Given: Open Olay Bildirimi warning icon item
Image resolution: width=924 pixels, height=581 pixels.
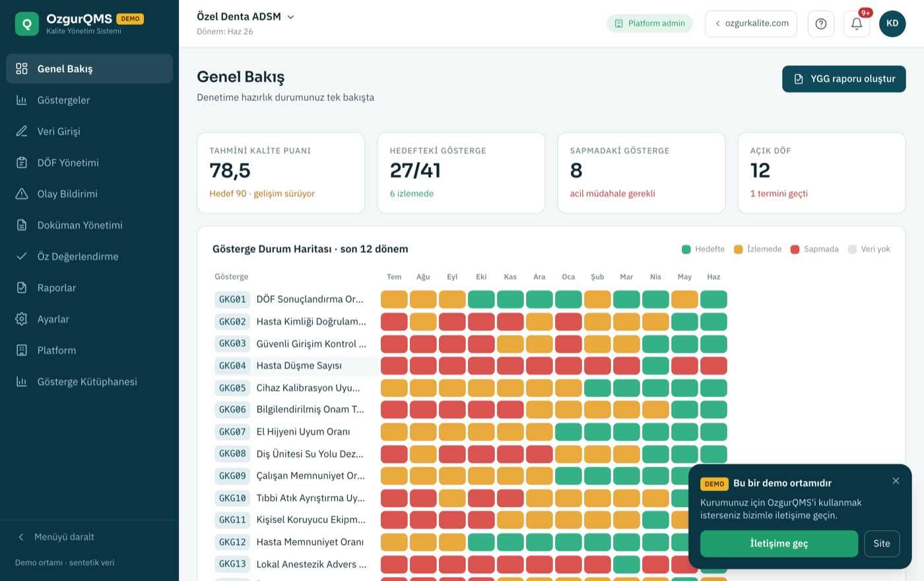Looking at the screenshot, I should click(x=22, y=193).
